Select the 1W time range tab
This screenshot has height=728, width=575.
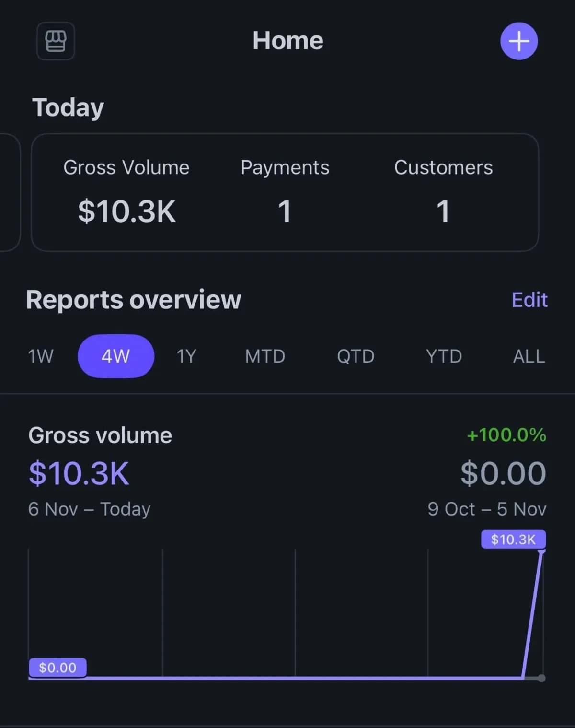point(41,356)
